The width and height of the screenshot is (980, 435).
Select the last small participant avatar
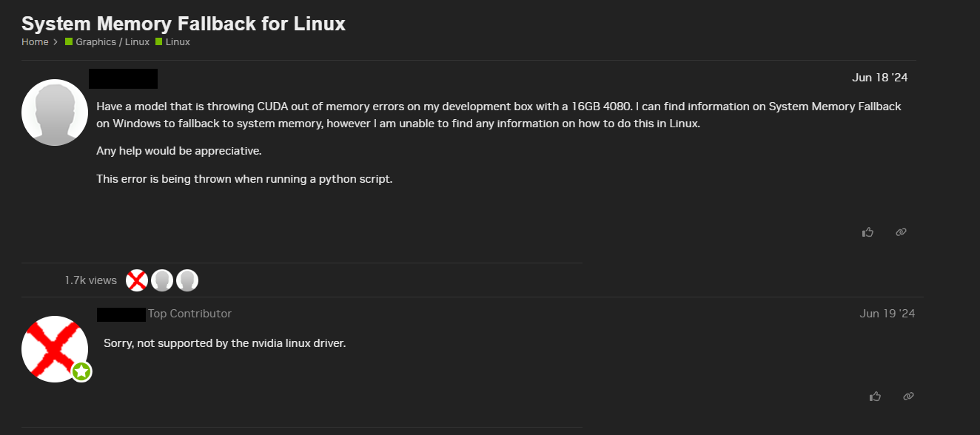pos(187,280)
